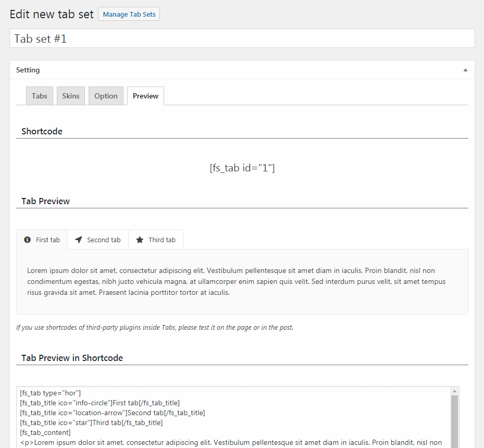Show the First tab preview content

coord(47,240)
